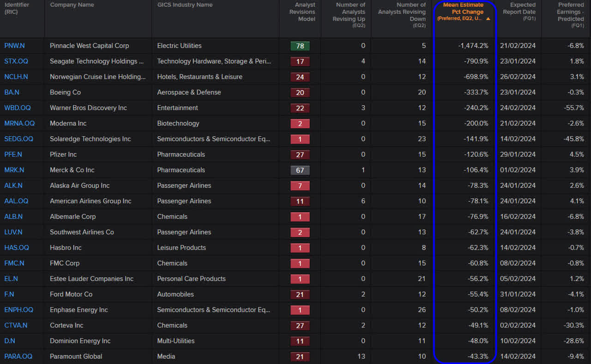
Task: Click the 2 score badge for Moderna
Action: [x=300, y=123]
